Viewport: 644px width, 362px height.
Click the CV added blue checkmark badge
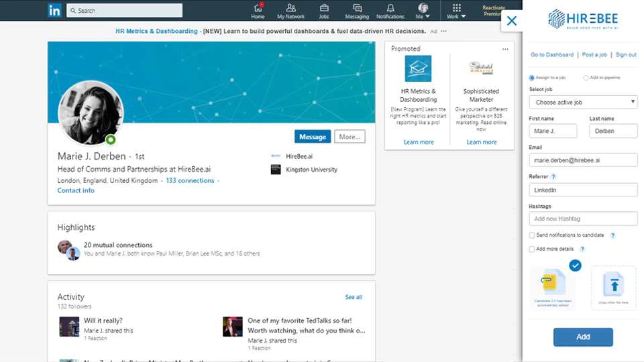point(575,265)
